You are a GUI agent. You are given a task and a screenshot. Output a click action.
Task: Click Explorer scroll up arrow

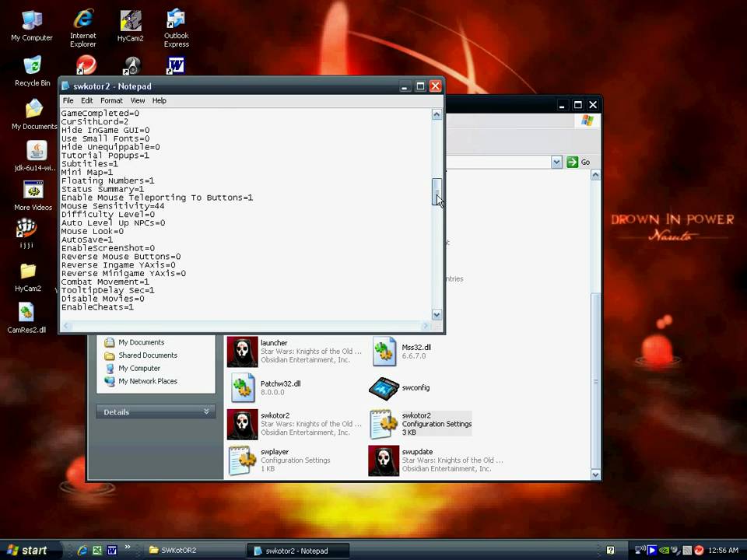pos(595,175)
